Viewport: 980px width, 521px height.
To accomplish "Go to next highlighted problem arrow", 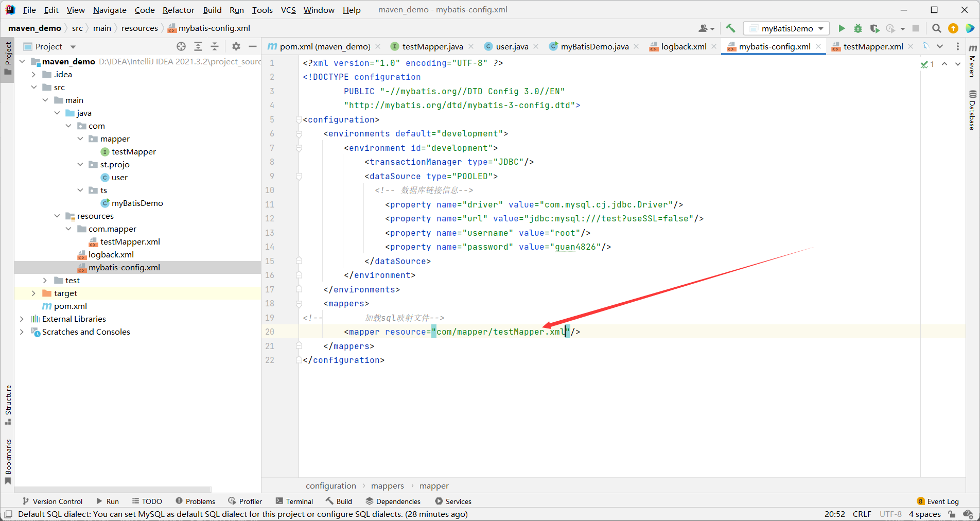I will click(x=958, y=64).
